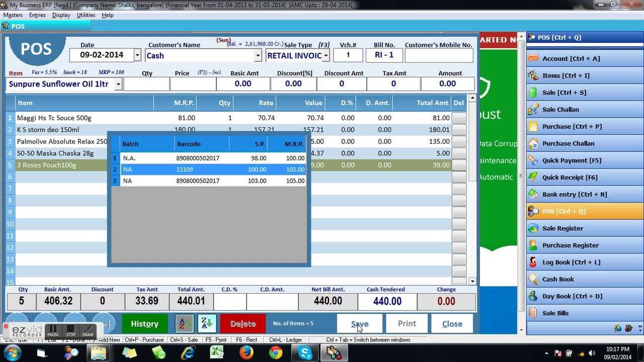644x362 pixels.
Task: Focus the Customer's Mobile No. field
Action: pyautogui.click(x=439, y=55)
